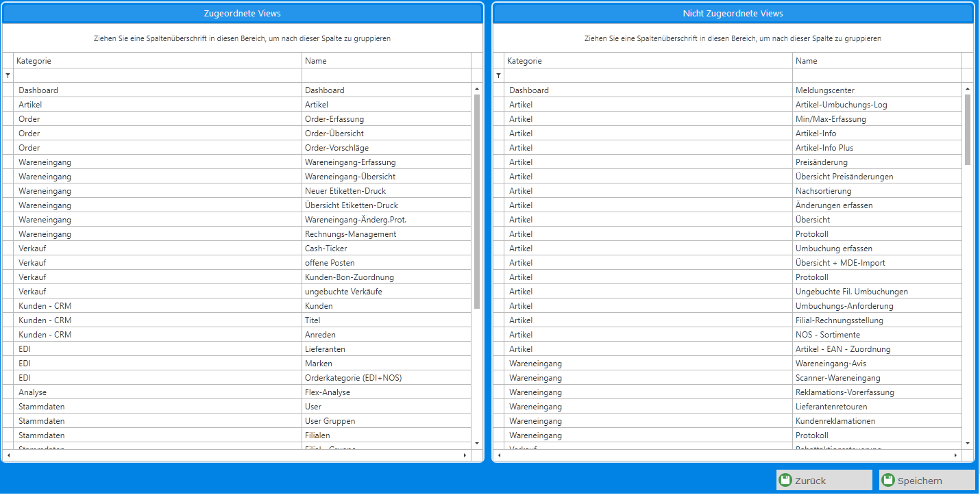This screenshot has width=980, height=495.
Task: Go back with the Zurück button
Action: point(824,480)
